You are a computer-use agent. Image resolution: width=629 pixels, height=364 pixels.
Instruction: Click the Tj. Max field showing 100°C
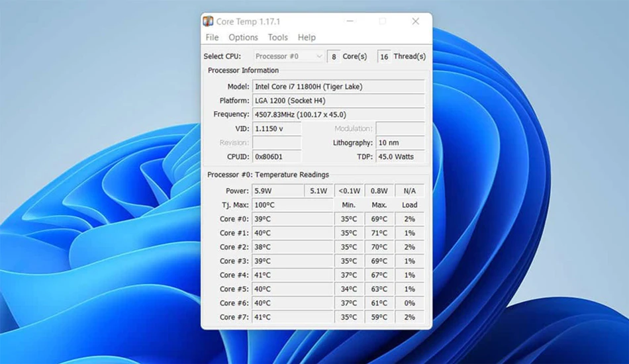(293, 205)
